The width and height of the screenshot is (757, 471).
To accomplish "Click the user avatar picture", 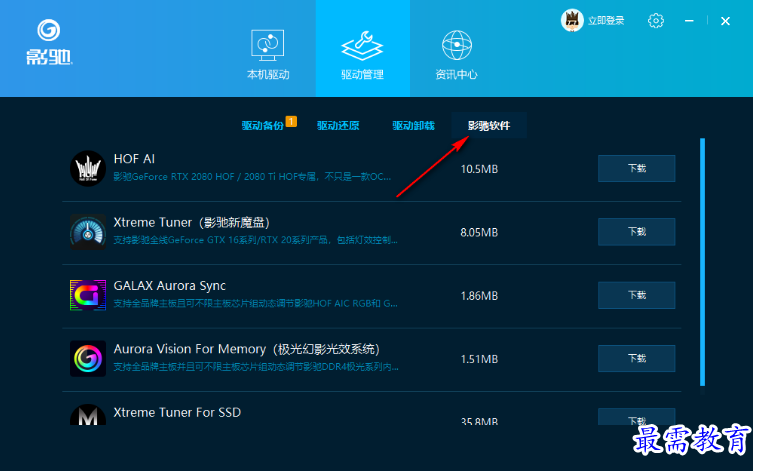I will click(x=572, y=20).
